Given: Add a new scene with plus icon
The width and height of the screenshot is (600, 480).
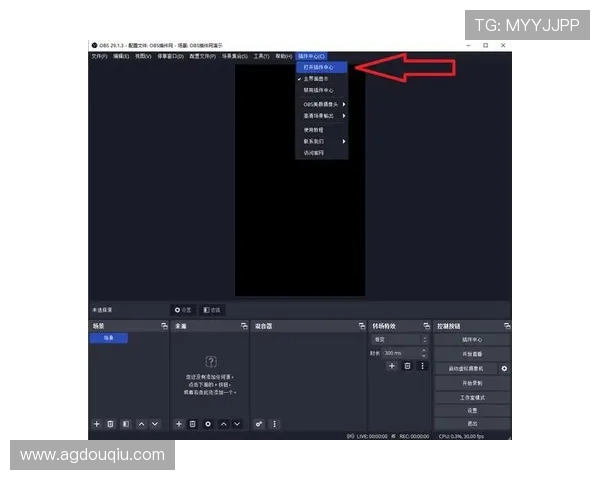Looking at the screenshot, I should coord(97,424).
